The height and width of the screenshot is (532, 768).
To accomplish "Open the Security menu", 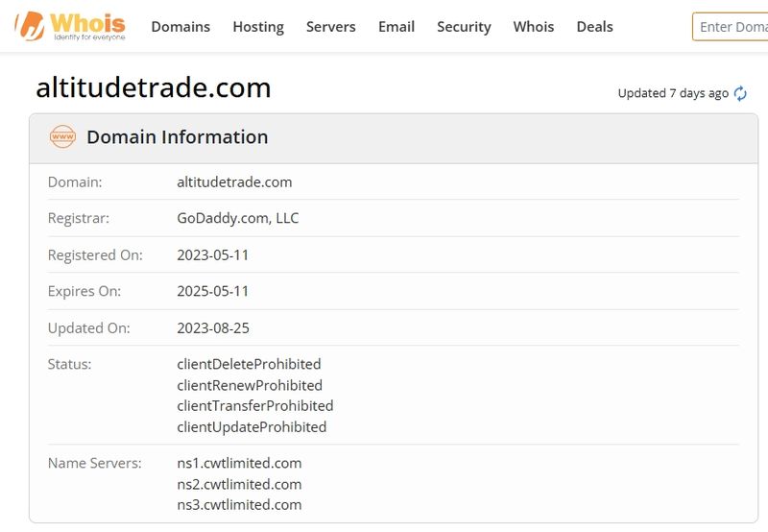I will [x=464, y=27].
